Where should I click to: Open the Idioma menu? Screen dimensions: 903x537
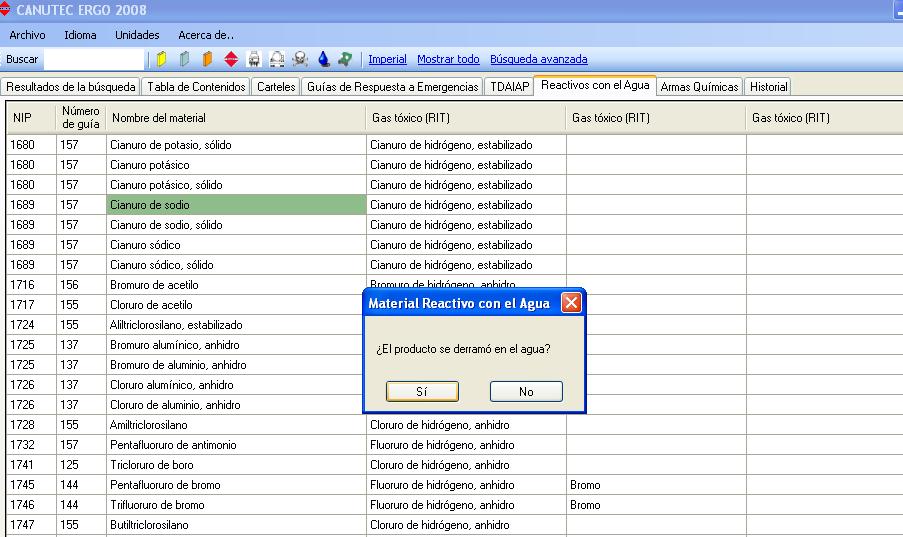(x=80, y=35)
